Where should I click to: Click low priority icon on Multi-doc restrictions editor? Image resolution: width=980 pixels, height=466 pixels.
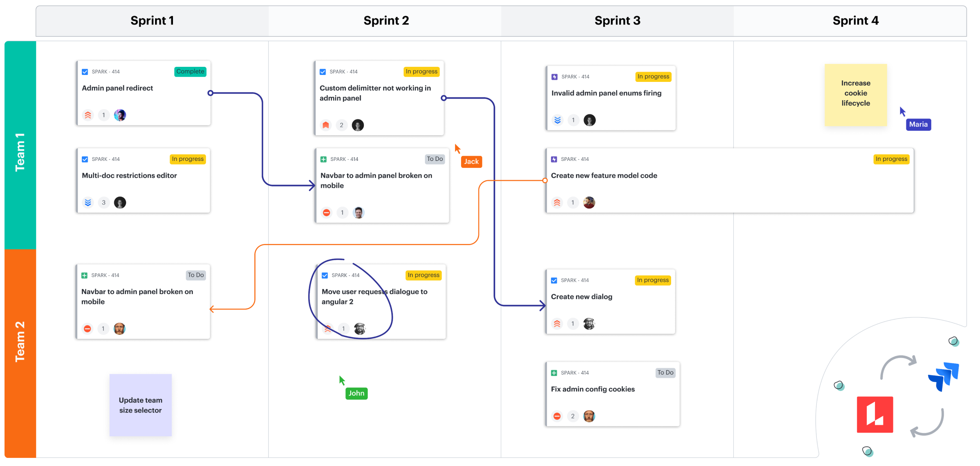coord(88,202)
